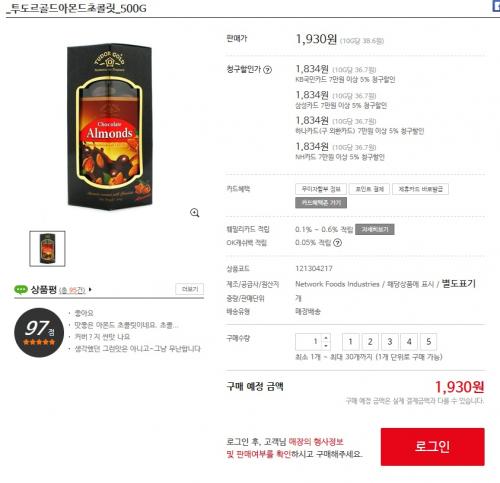
Task: Click the arrow next to 상품평 count
Action: (90, 290)
